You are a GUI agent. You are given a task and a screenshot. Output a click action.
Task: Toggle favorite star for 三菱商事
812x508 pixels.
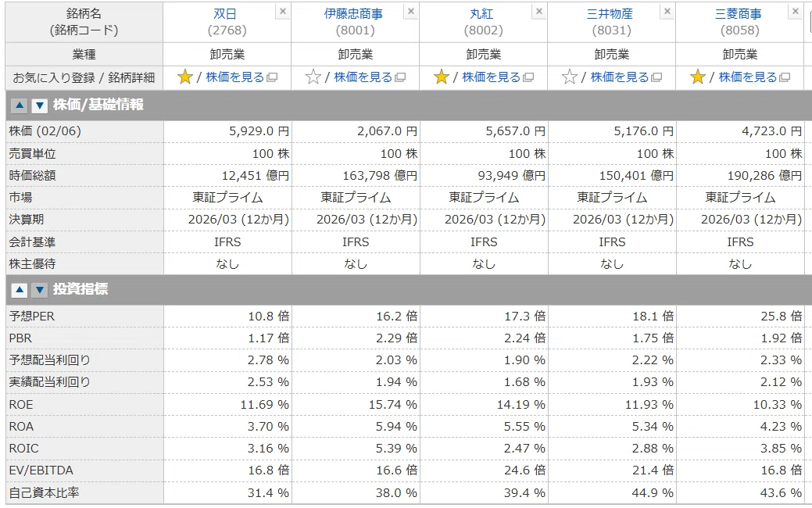tap(698, 77)
